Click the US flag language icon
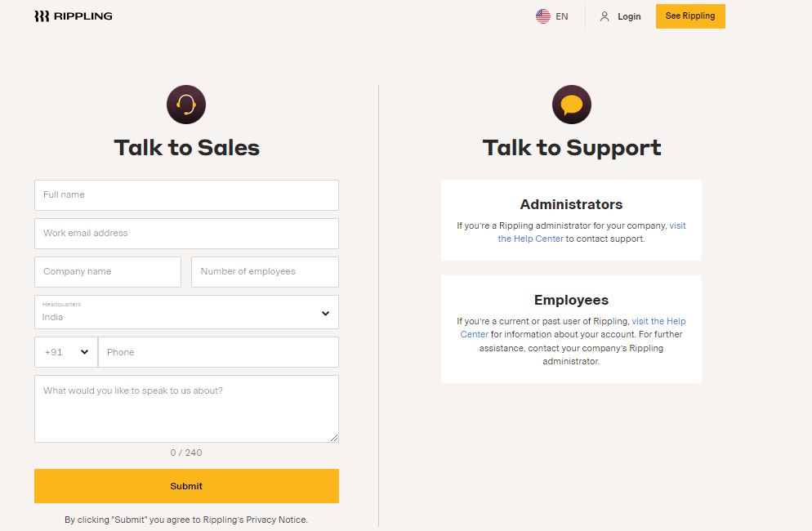The height and width of the screenshot is (531, 812). click(x=542, y=16)
